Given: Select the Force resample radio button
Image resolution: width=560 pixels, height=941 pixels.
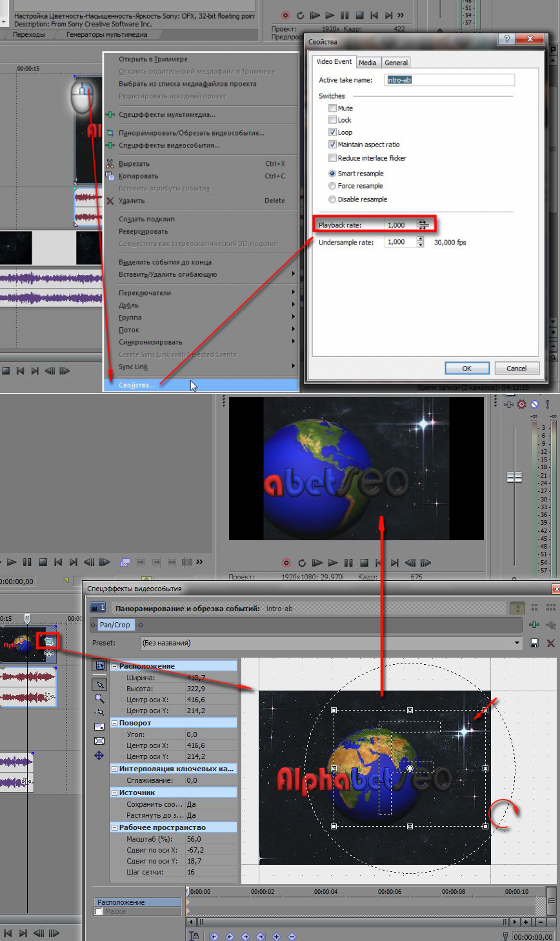Looking at the screenshot, I should point(332,186).
